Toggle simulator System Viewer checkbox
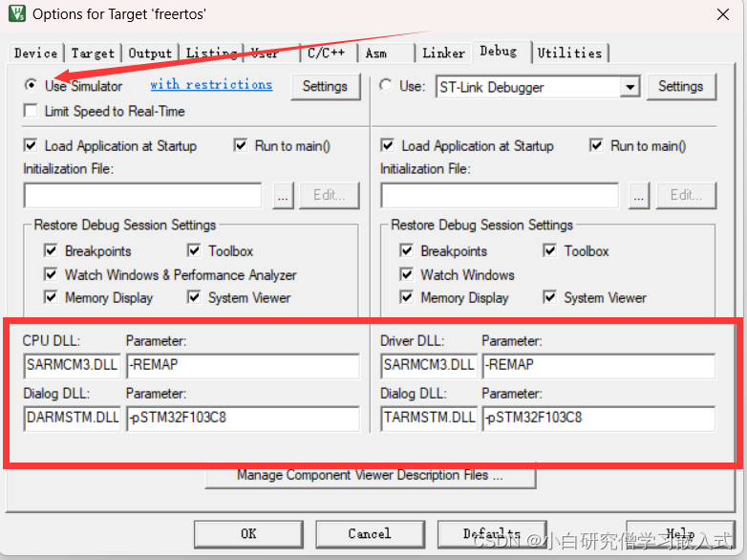 [194, 297]
